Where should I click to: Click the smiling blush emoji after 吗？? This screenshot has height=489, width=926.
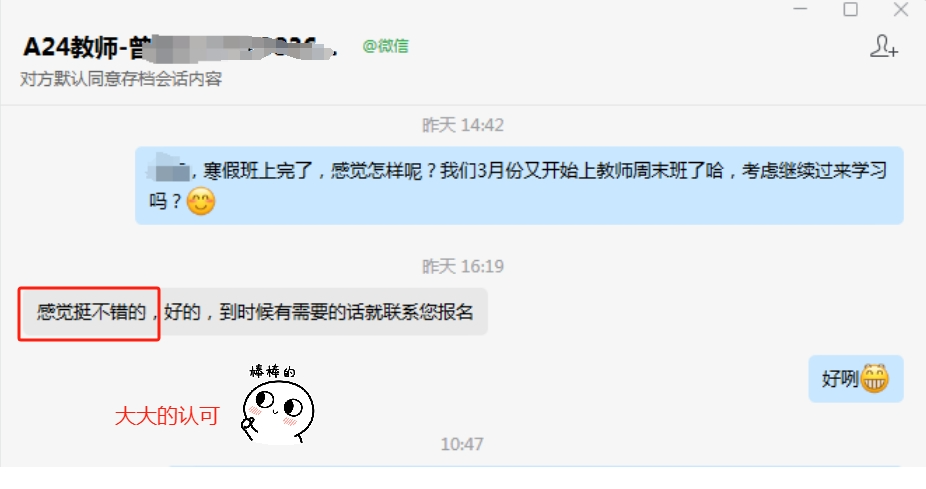coord(201,201)
